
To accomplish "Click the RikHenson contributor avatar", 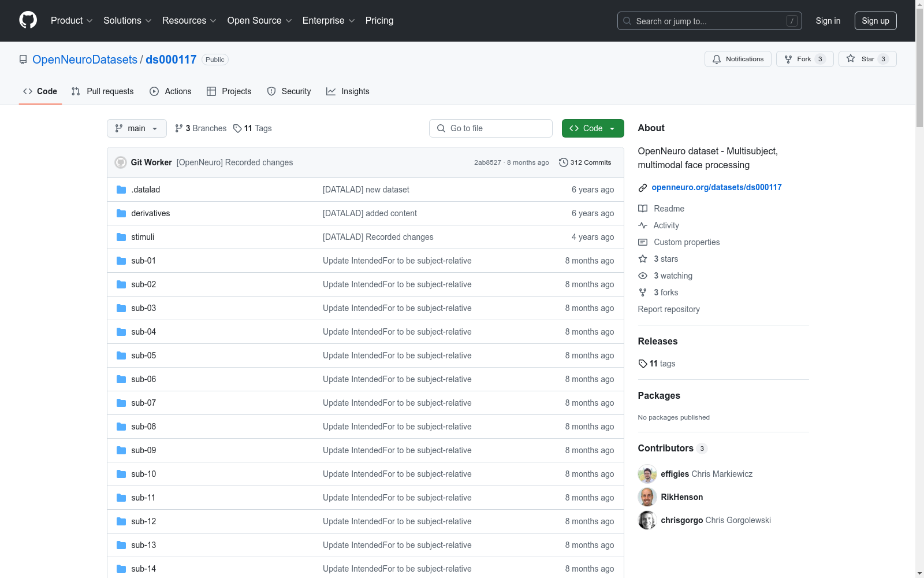I will pos(647,497).
